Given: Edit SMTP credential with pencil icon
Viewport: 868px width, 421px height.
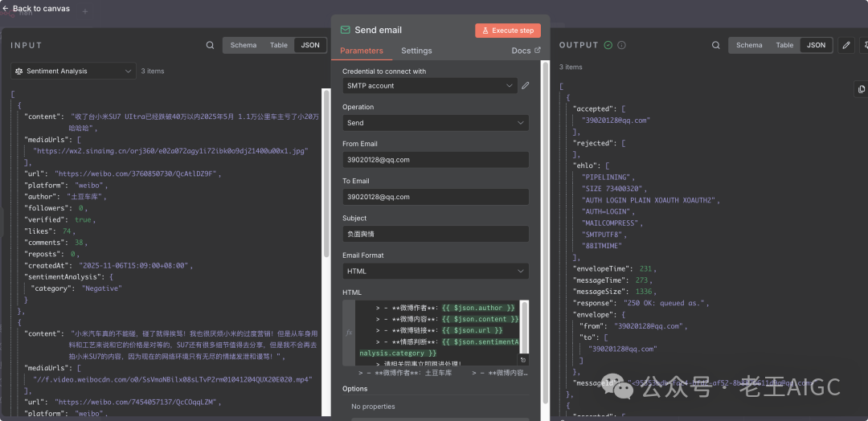Looking at the screenshot, I should [x=526, y=86].
